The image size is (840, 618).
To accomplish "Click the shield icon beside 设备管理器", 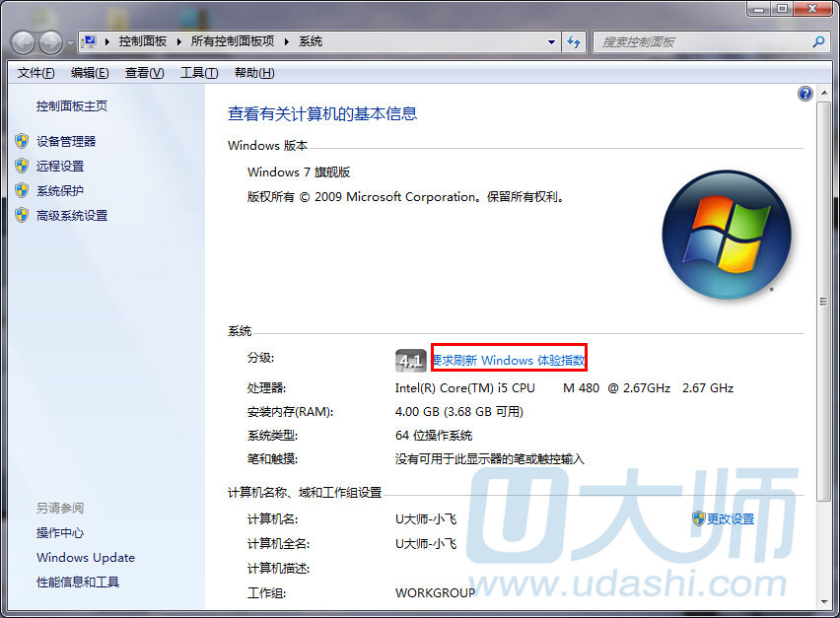I will tap(22, 141).
